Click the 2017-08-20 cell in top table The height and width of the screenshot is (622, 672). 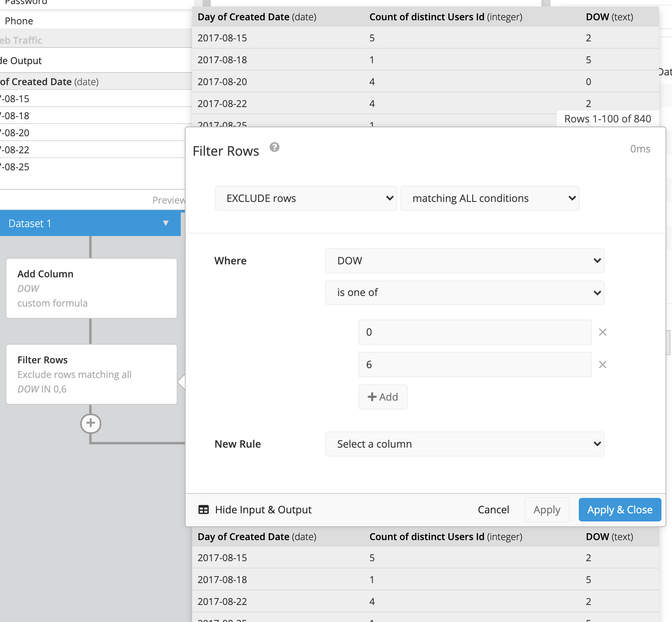pyautogui.click(x=222, y=82)
